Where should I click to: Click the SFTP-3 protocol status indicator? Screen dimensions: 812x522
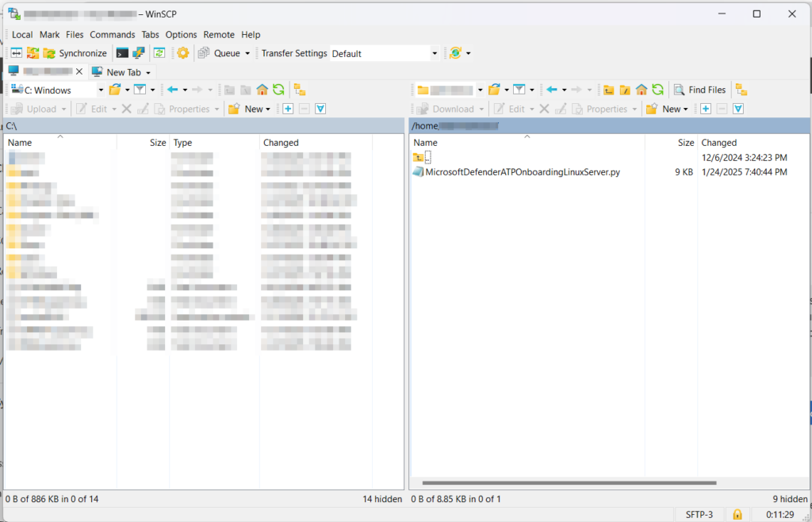pyautogui.click(x=699, y=514)
